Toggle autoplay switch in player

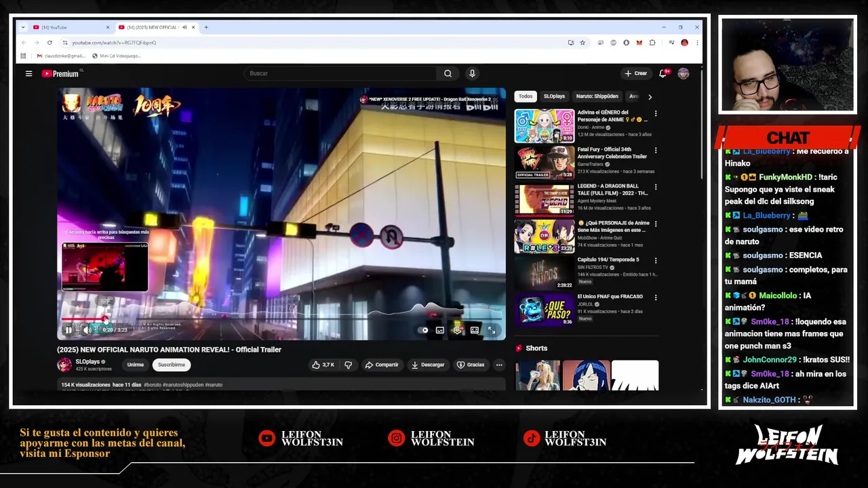423,330
